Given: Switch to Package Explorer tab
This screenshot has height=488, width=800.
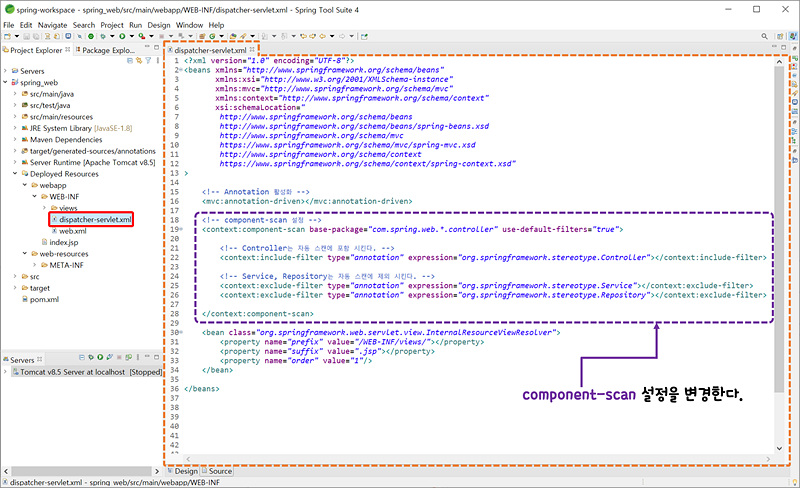Looking at the screenshot, I should (106, 50).
